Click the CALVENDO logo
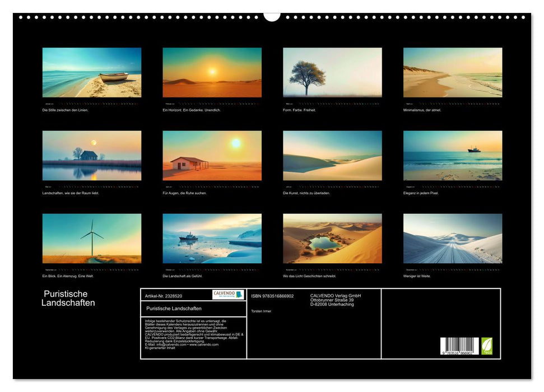 pos(228,295)
